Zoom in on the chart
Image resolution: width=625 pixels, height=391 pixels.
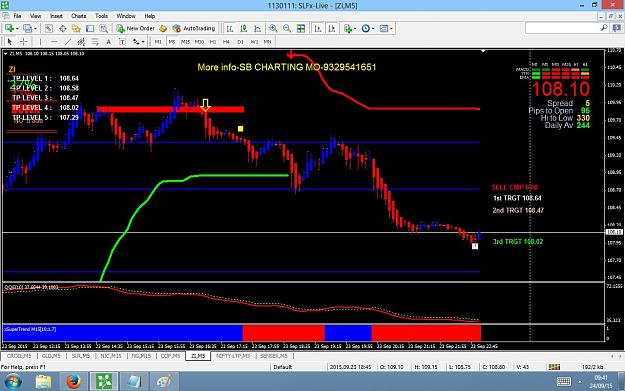coord(273,28)
